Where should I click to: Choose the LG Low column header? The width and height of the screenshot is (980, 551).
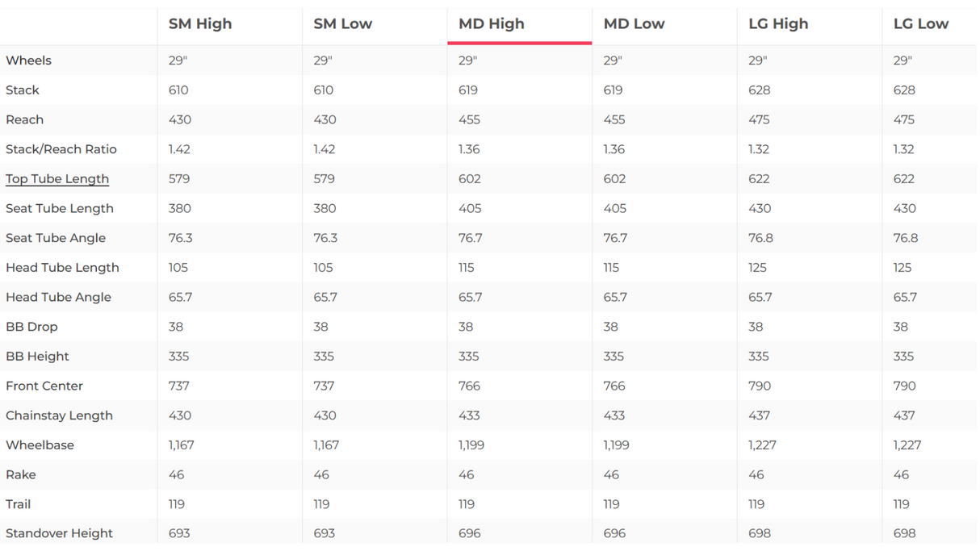tap(921, 24)
